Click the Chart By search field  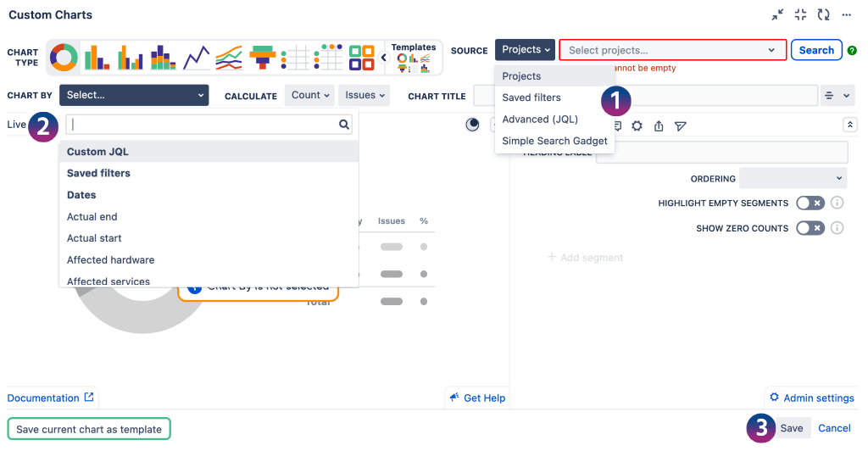(203, 125)
